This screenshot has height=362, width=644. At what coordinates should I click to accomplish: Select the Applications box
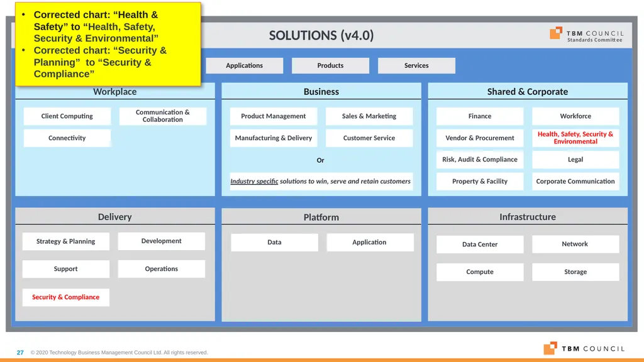tap(245, 65)
